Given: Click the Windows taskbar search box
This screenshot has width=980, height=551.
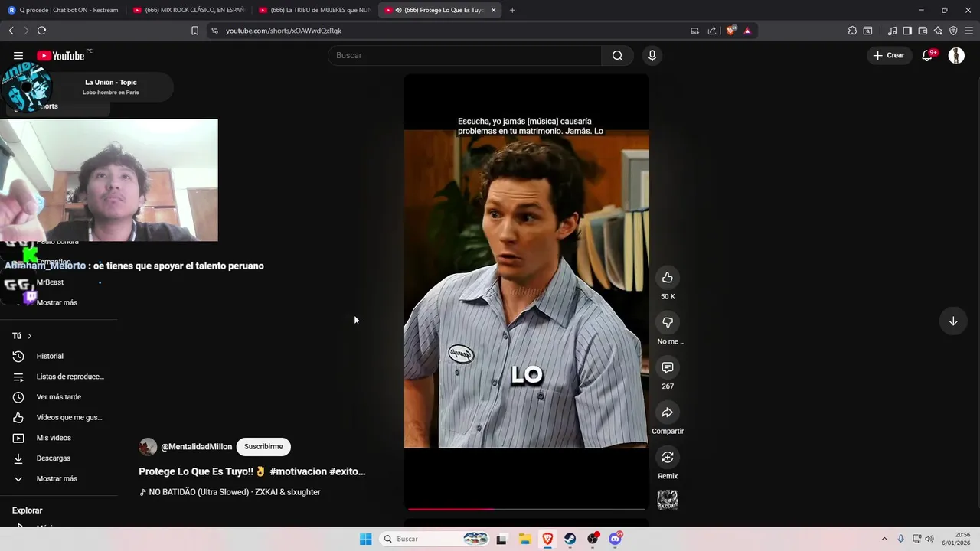Looking at the screenshot, I should (x=434, y=539).
